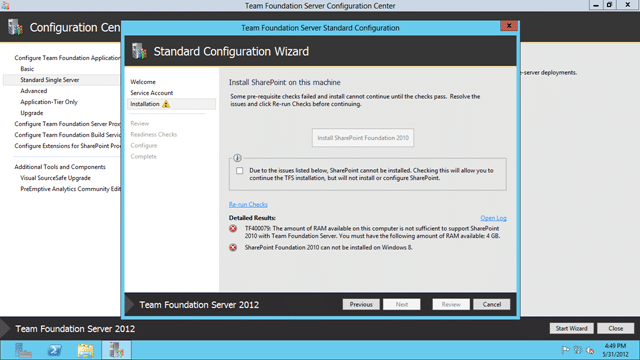Screen dimensions: 640x360
Task: Select Configure Extensions for SharePoint Products
Action: 67,146
